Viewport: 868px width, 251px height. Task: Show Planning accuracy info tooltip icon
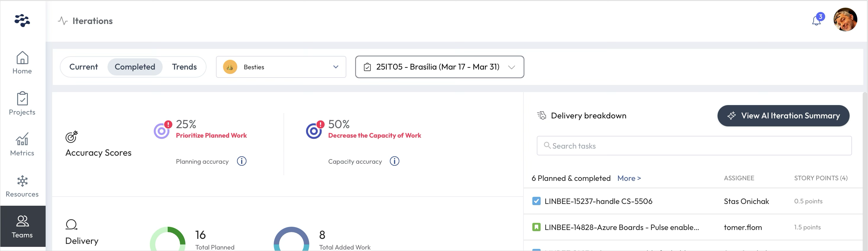coord(242,161)
